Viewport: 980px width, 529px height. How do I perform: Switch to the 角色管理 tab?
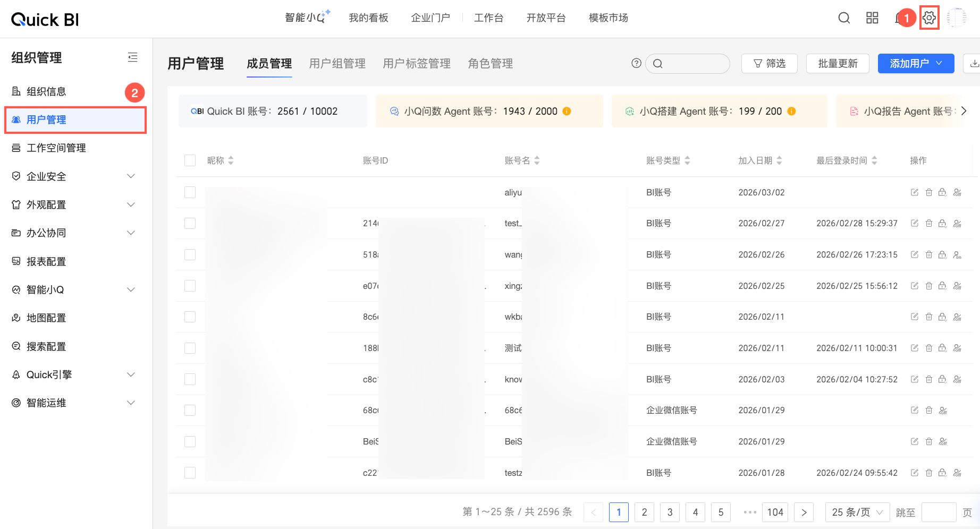[x=490, y=64]
